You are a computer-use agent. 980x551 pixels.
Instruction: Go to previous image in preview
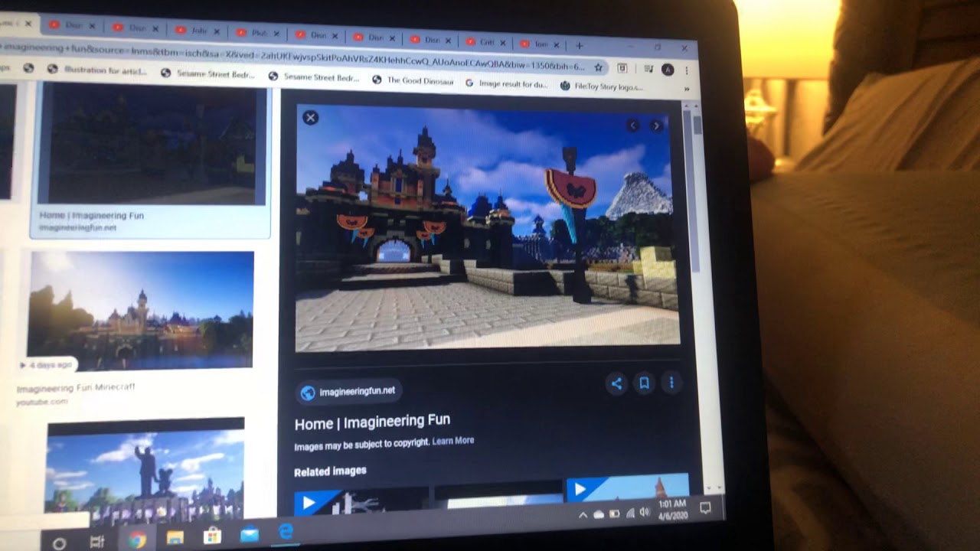[632, 126]
